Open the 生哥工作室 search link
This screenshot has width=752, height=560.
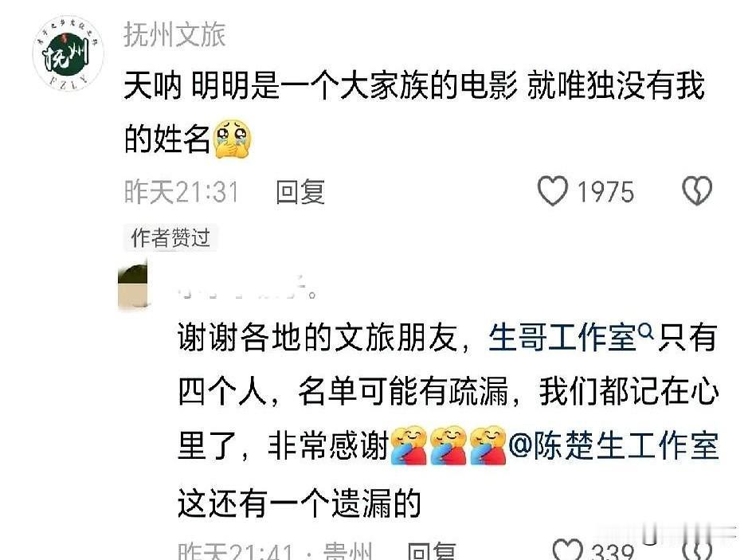coord(562,337)
